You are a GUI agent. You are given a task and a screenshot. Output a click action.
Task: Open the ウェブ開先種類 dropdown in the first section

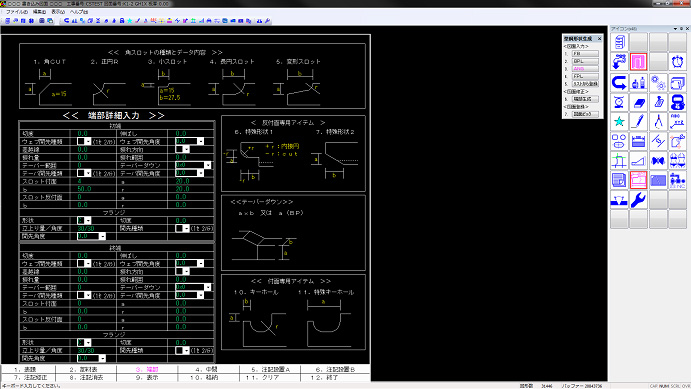(84, 141)
